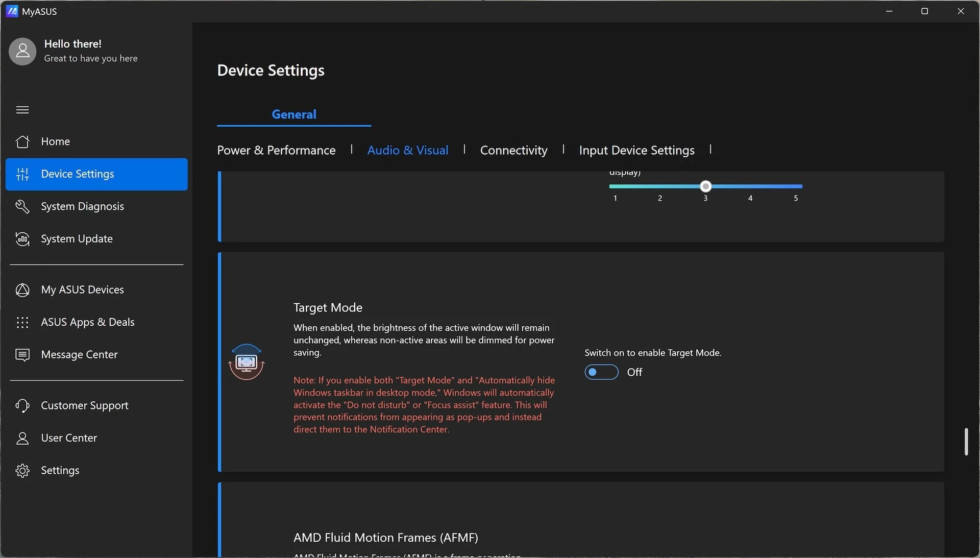Viewport: 980px width, 558px height.
Task: Open Settings page in sidebar
Action: 96,470
